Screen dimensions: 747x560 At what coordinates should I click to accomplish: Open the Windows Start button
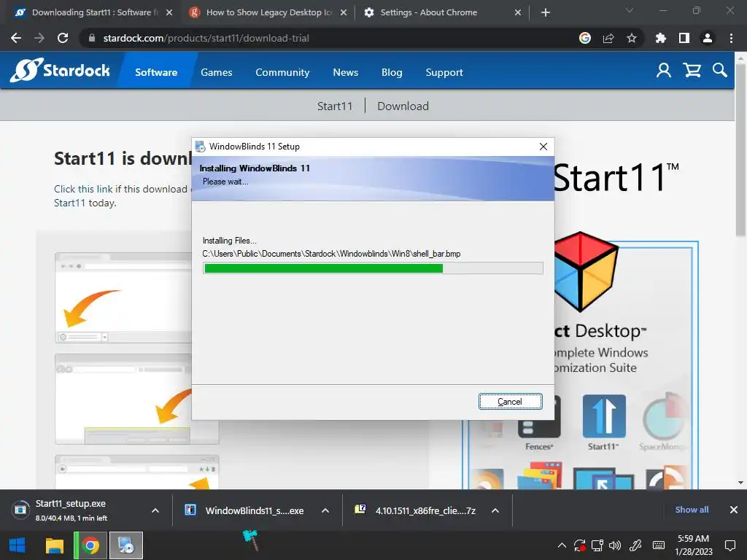pyautogui.click(x=18, y=545)
